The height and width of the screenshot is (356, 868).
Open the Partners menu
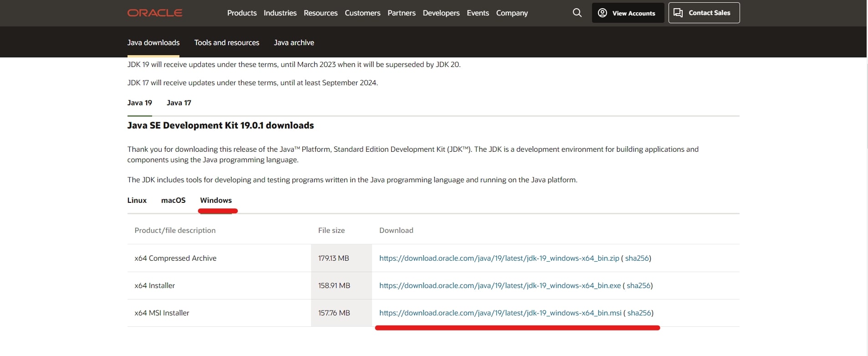point(402,13)
